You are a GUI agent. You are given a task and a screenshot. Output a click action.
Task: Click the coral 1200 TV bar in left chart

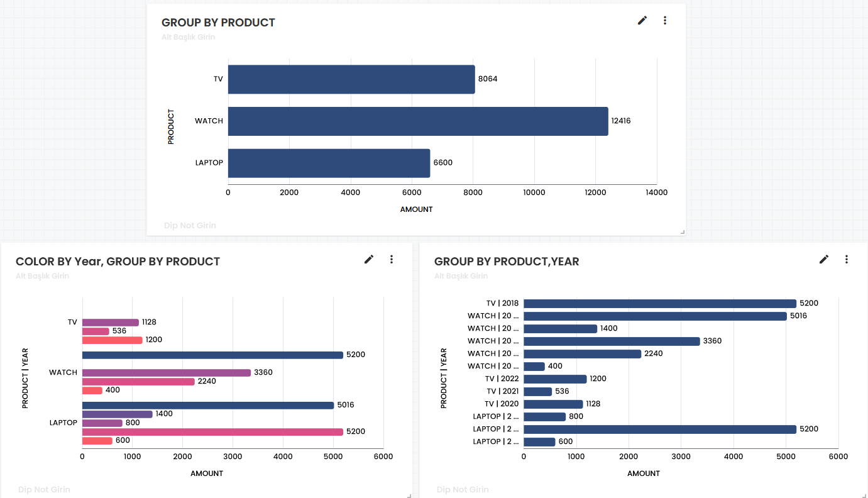coord(113,340)
